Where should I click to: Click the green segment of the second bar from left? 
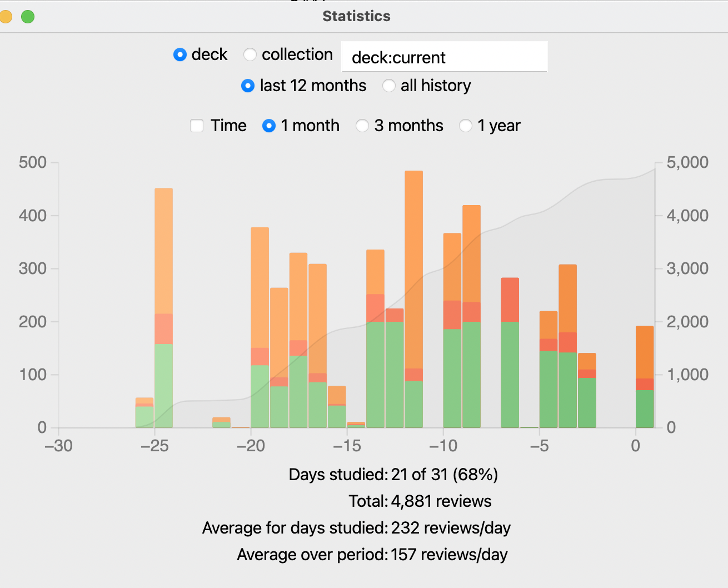[x=163, y=386]
